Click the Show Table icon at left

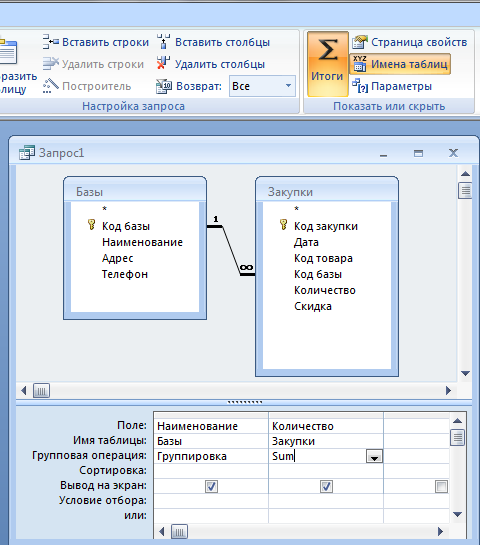[x=8, y=51]
